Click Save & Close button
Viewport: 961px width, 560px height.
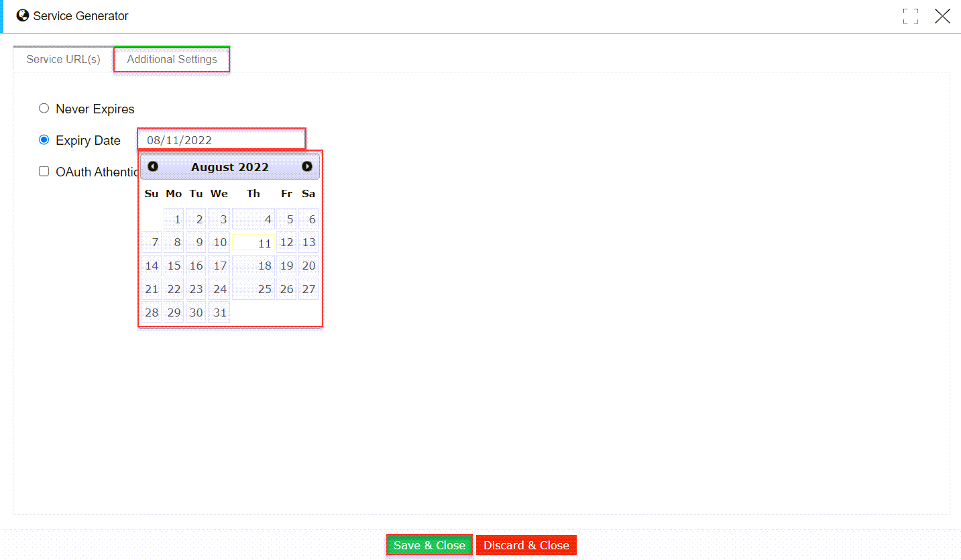click(429, 545)
